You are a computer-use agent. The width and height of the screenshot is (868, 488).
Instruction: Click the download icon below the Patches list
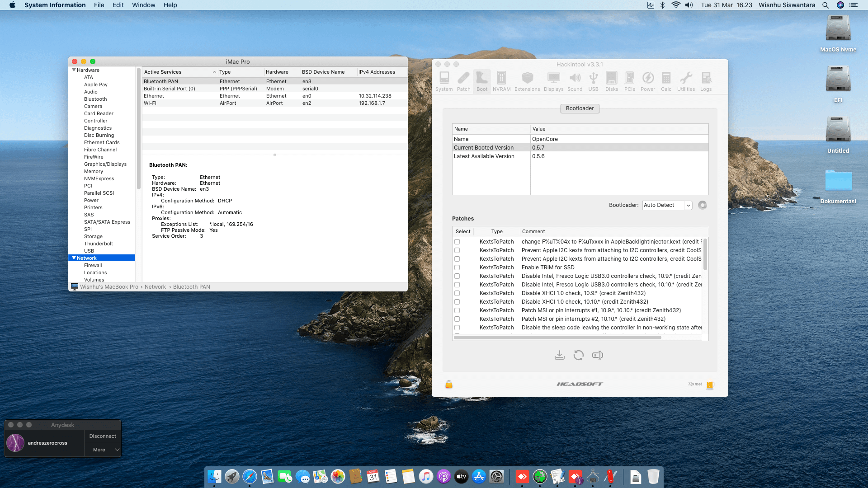[x=560, y=355]
